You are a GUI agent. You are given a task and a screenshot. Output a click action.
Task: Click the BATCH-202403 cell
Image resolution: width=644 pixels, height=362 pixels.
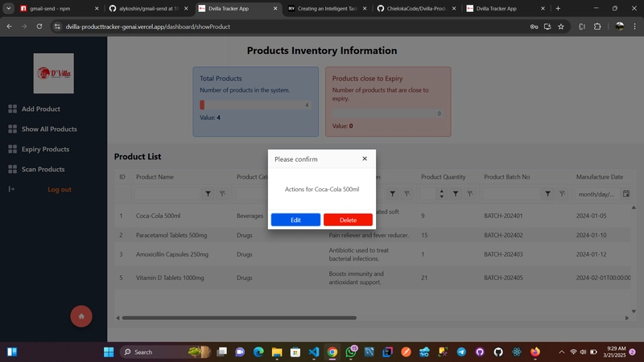[x=503, y=254]
